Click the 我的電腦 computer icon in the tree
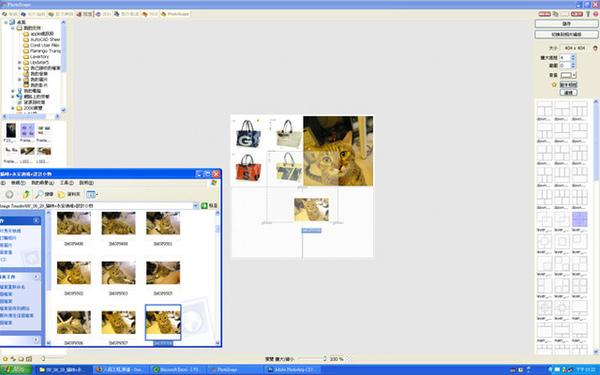The width and height of the screenshot is (600, 375). 19,91
